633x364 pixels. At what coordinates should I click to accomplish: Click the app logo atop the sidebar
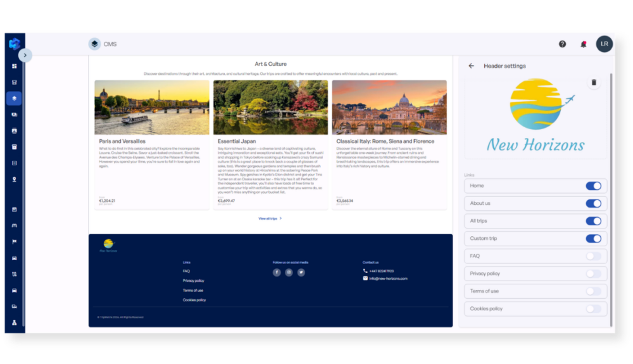15,44
